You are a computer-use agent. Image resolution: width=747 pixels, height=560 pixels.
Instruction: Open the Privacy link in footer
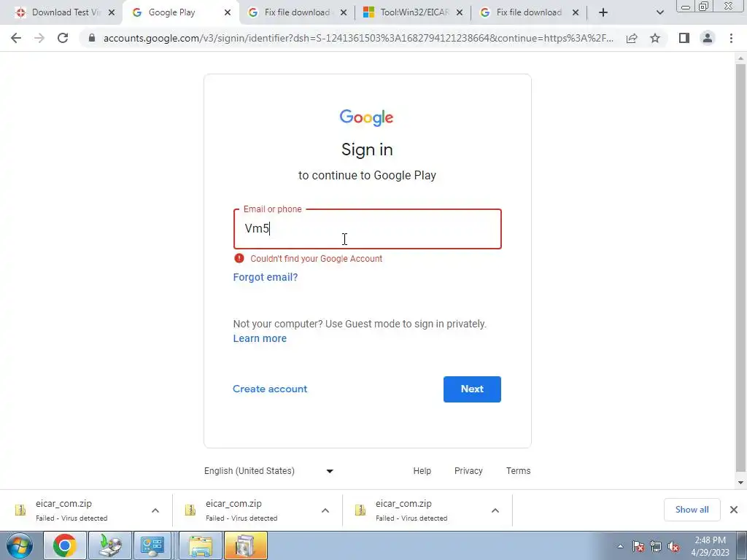point(468,471)
